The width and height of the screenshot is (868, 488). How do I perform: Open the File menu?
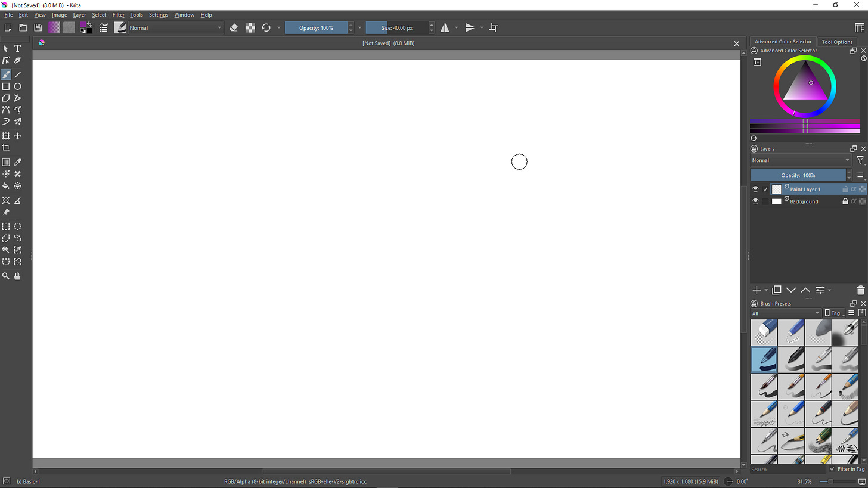[8, 15]
